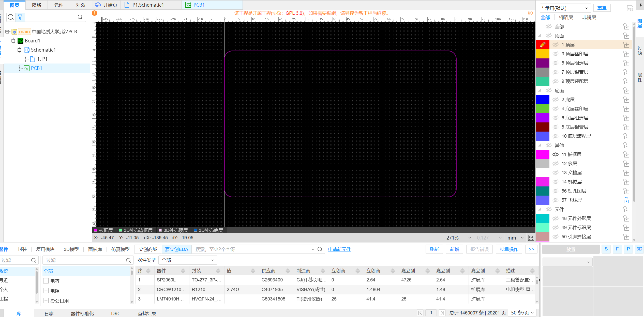Click the pencil icon on 1 顶层
This screenshot has height=317, width=644.
(x=543, y=45)
